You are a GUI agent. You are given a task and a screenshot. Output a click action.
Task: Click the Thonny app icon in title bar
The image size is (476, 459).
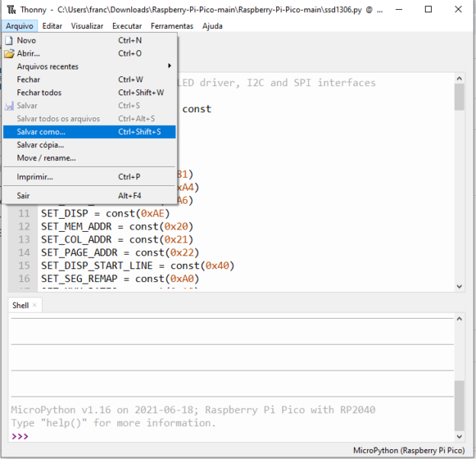(x=11, y=10)
